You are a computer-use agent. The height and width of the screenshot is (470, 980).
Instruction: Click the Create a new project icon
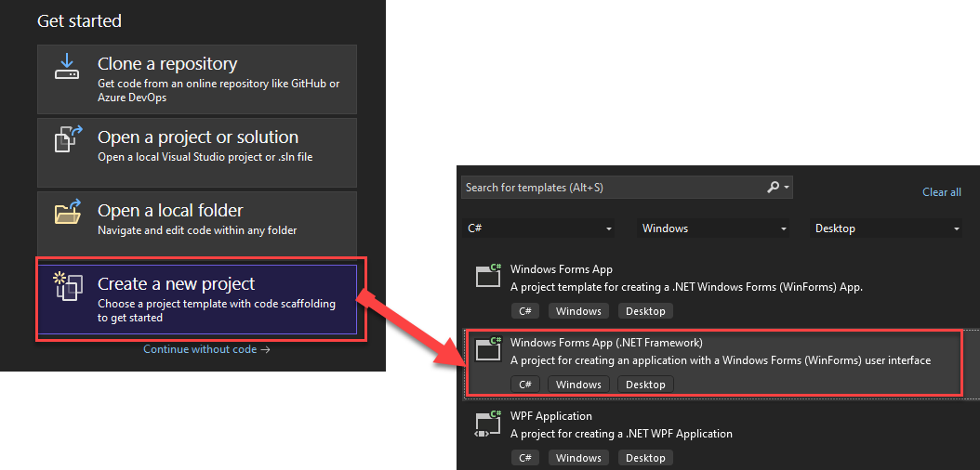67,287
